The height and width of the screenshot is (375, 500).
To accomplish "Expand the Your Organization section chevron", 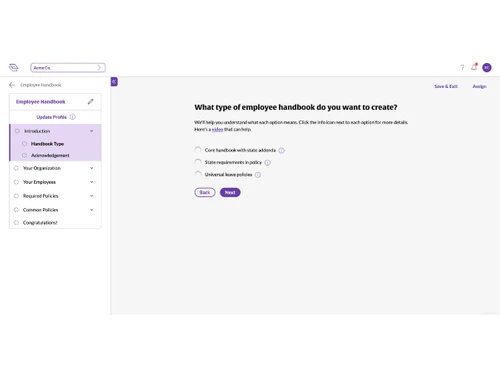I will (x=92, y=168).
